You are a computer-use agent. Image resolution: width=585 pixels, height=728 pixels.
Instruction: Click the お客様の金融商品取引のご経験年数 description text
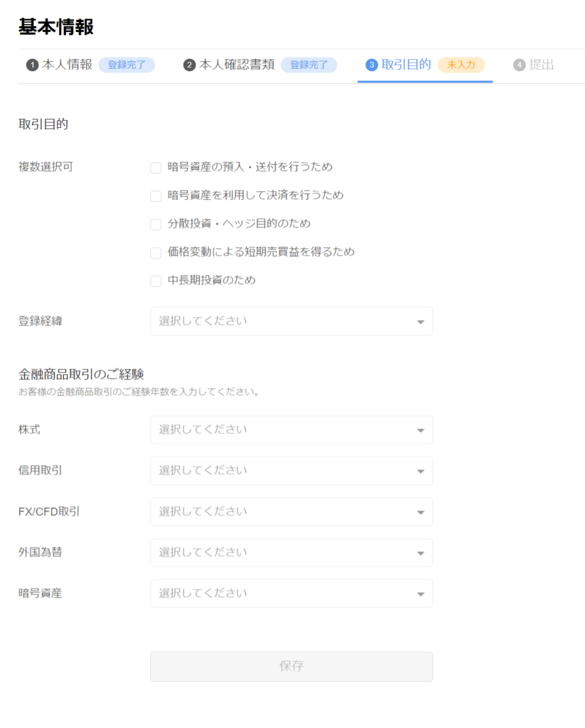point(139,392)
